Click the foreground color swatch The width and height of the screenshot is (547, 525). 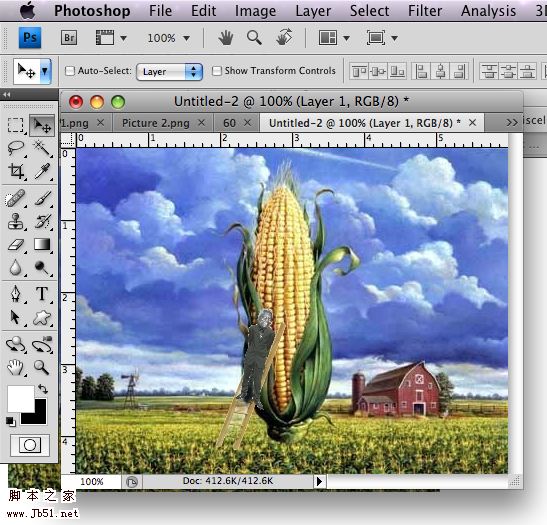click(21, 399)
